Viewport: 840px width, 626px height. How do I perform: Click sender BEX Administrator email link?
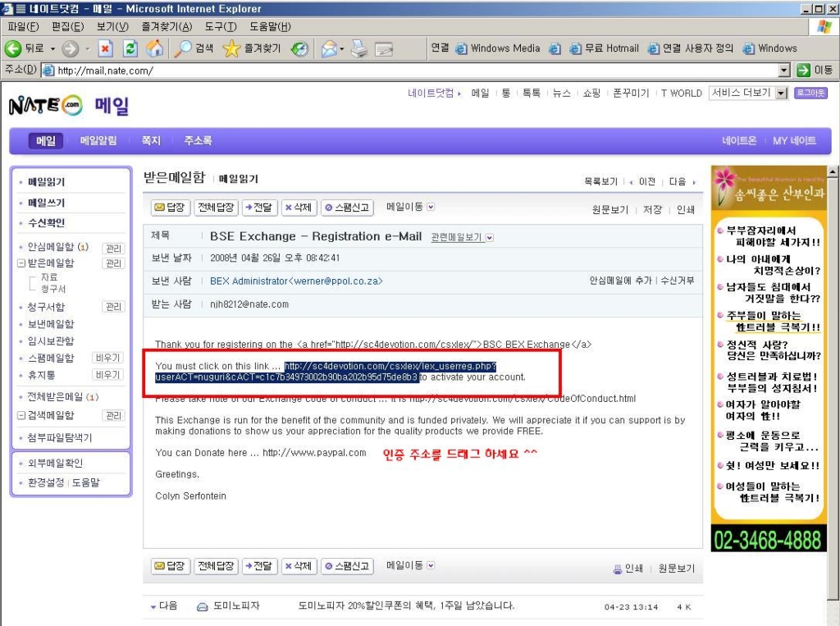point(296,281)
